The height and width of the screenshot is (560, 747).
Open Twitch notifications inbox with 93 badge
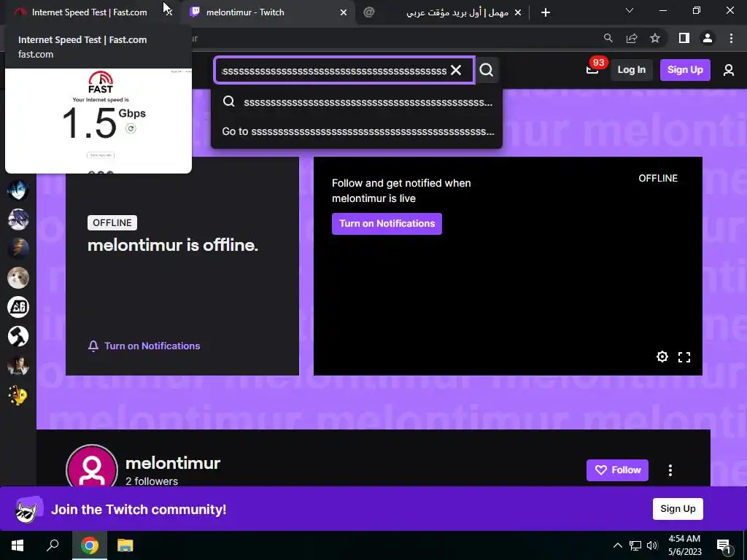[x=592, y=69]
